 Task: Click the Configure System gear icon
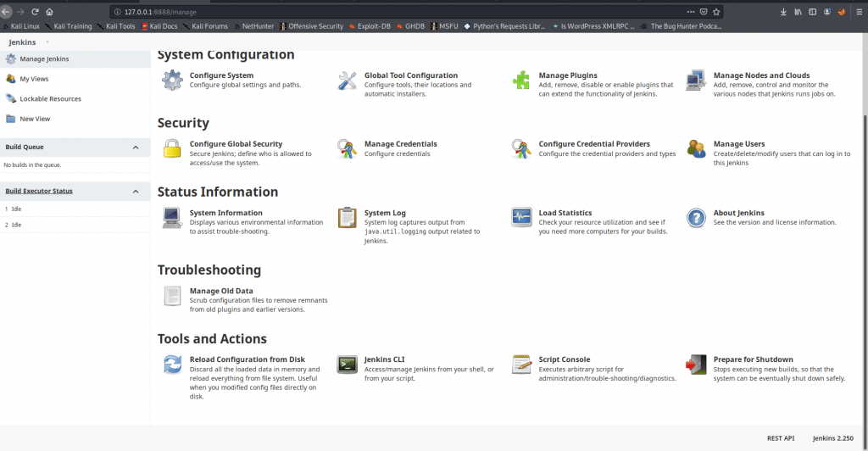click(172, 81)
